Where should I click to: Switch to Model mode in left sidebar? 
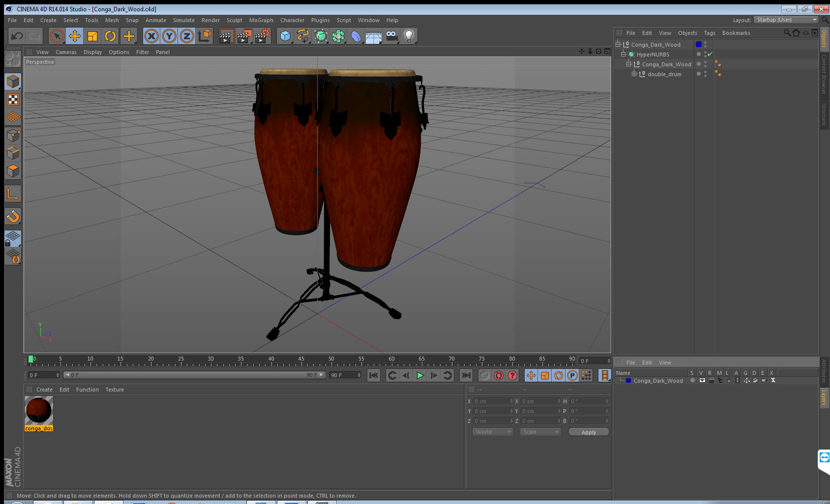[13, 82]
